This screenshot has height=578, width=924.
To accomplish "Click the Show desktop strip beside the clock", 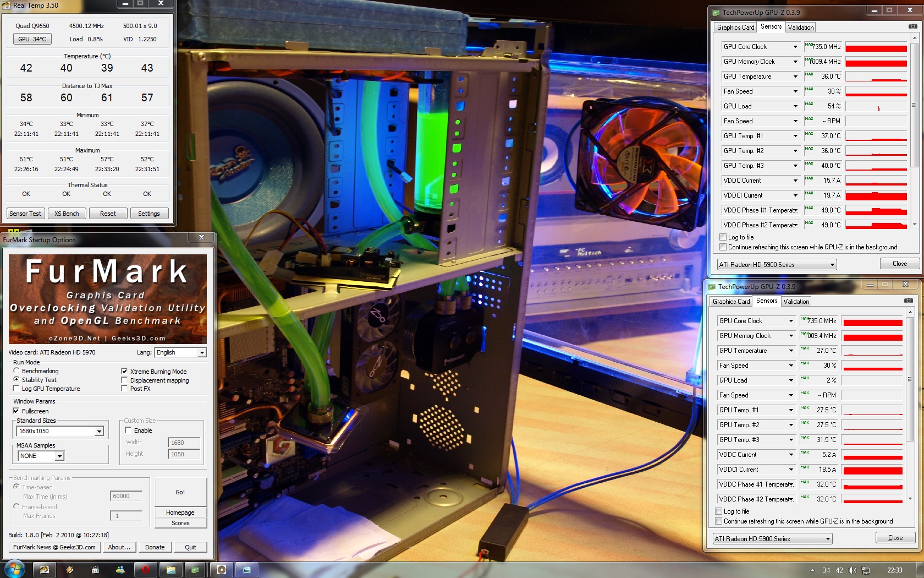I will [920, 570].
